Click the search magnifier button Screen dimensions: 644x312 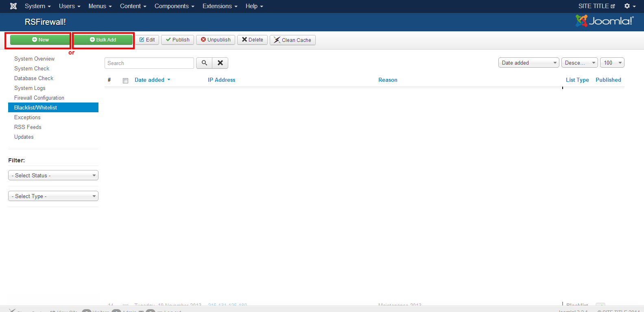coord(204,63)
